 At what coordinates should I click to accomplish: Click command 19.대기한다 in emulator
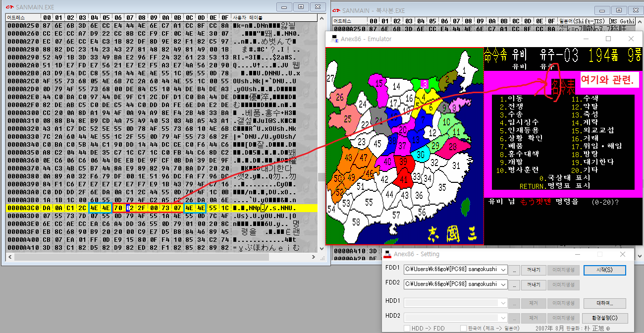[592, 162]
